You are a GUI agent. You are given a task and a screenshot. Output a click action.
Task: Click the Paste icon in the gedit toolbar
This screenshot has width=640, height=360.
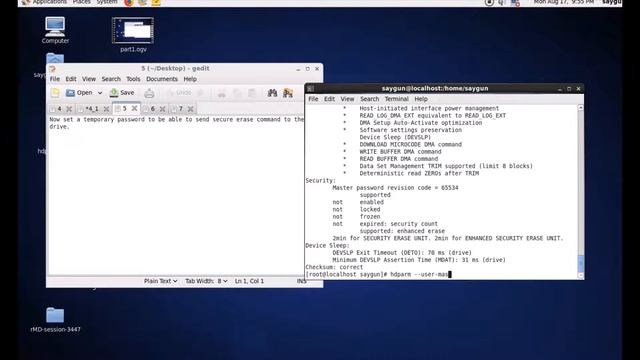[252, 93]
